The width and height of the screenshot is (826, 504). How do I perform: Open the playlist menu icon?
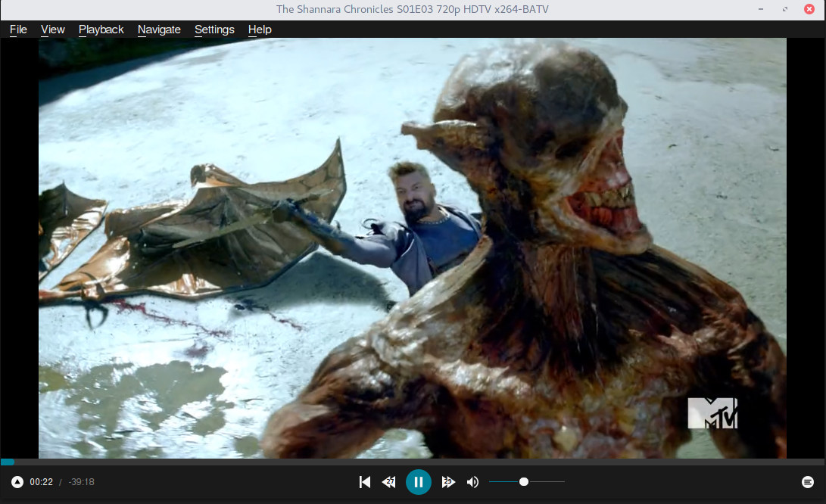808,482
